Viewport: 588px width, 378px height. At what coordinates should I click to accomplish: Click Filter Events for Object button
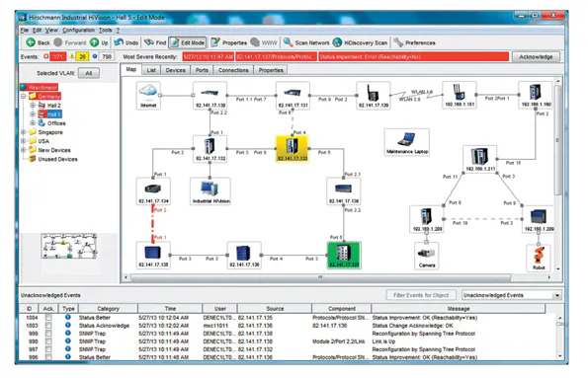[421, 295]
